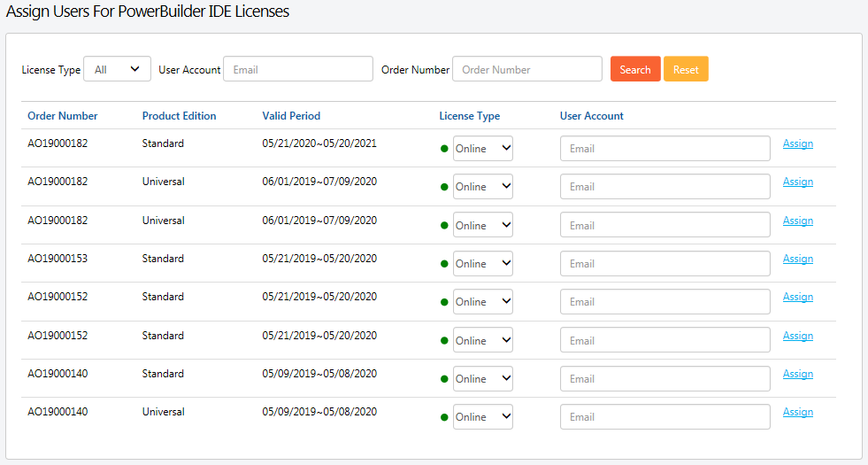The height and width of the screenshot is (465, 868).
Task: Click the Assign link for order AO19000153
Action: (797, 259)
